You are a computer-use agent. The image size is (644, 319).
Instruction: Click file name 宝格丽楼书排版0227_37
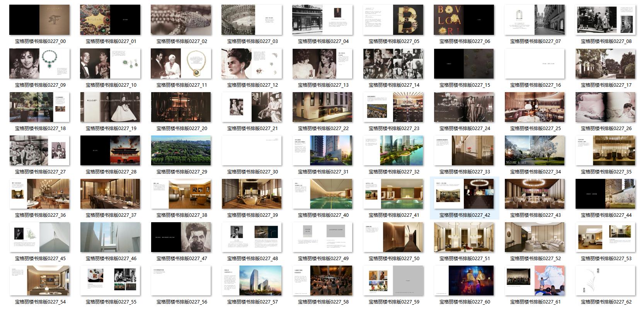(111, 215)
